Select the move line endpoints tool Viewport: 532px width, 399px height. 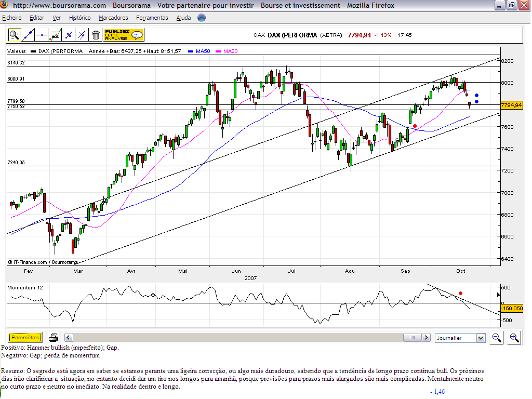(69, 35)
